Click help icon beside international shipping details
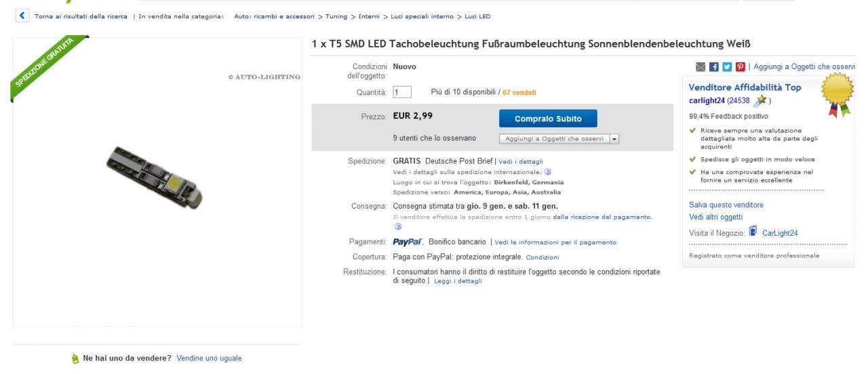The image size is (868, 374). click(x=547, y=172)
